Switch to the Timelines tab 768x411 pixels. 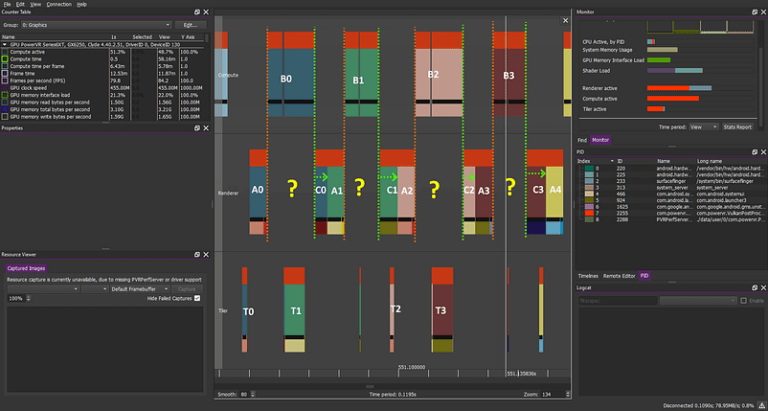click(x=588, y=276)
